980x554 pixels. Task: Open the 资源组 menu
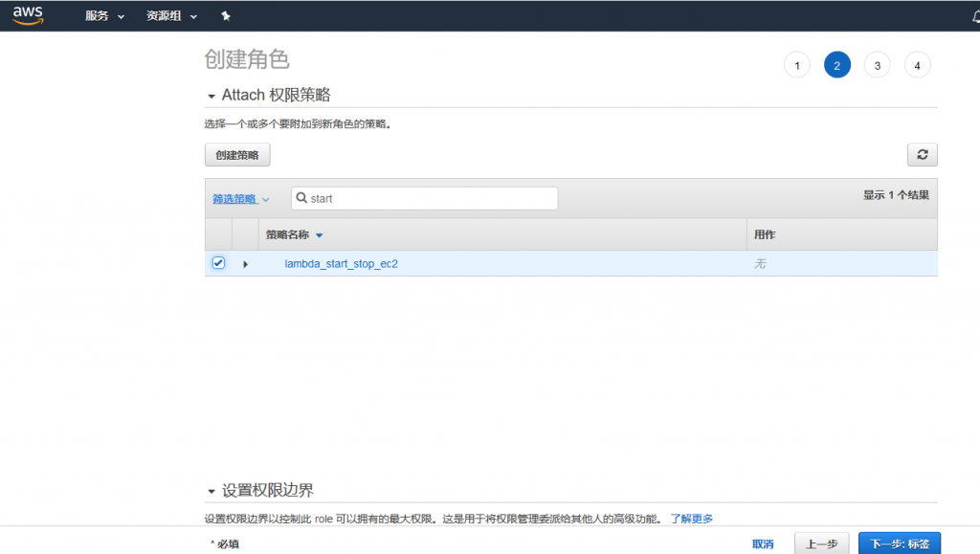pos(171,16)
